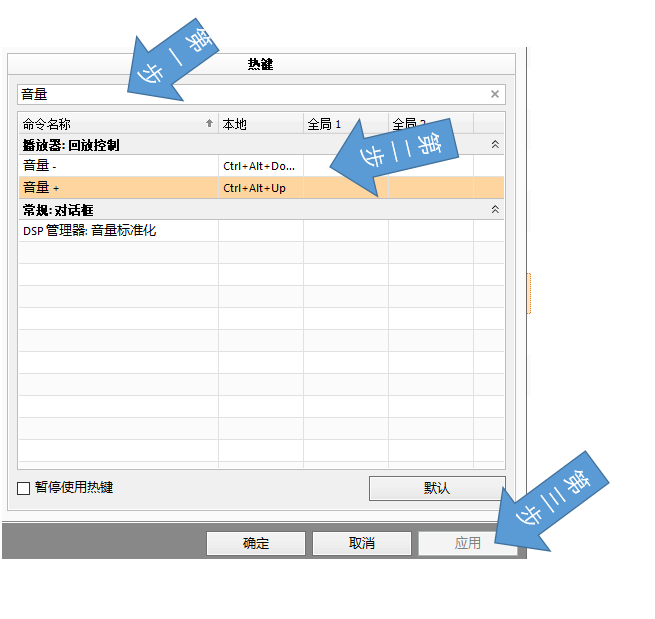655x619 pixels.
Task: Toggle the 暂停使用热键 checkbox
Action: (24, 488)
